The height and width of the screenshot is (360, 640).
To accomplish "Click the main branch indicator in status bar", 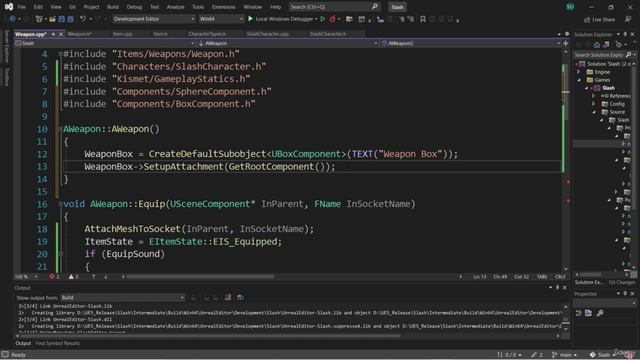I will tap(564, 355).
